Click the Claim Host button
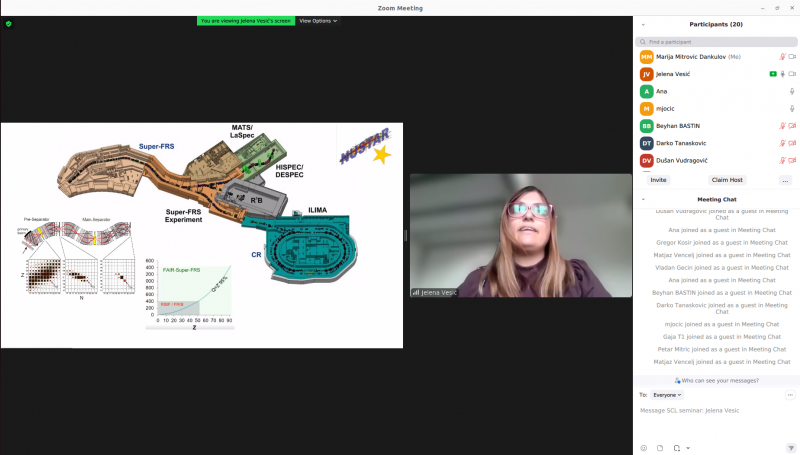 pos(727,180)
